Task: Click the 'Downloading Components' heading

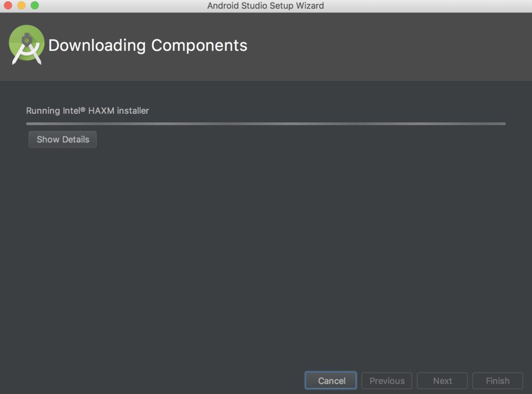Action: [148, 45]
